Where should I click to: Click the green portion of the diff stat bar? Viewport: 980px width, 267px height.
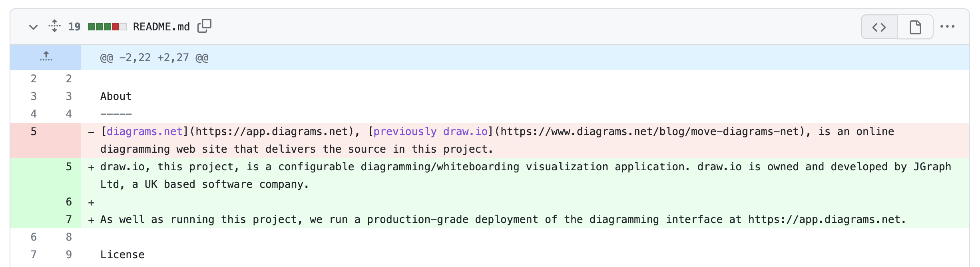[99, 26]
